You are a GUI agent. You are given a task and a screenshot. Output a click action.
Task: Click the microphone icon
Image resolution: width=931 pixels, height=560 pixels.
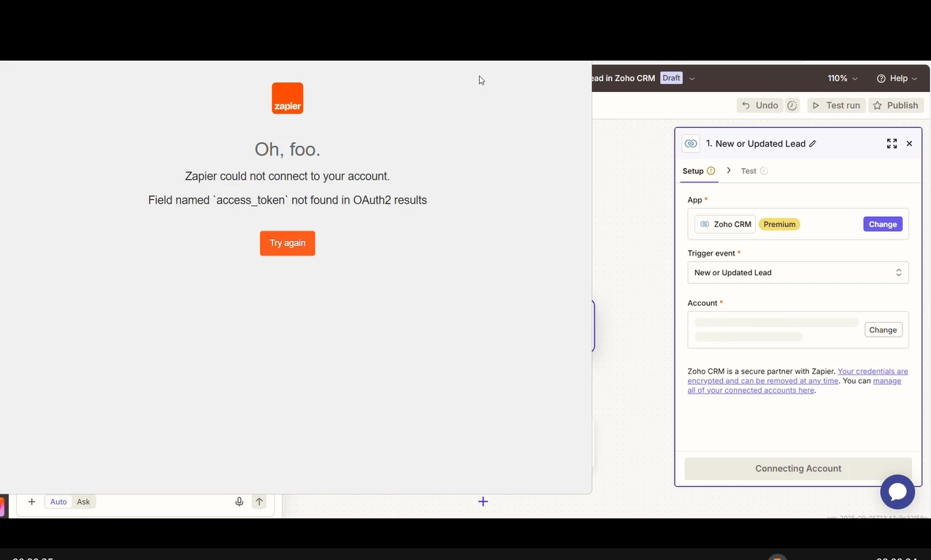coord(239,502)
